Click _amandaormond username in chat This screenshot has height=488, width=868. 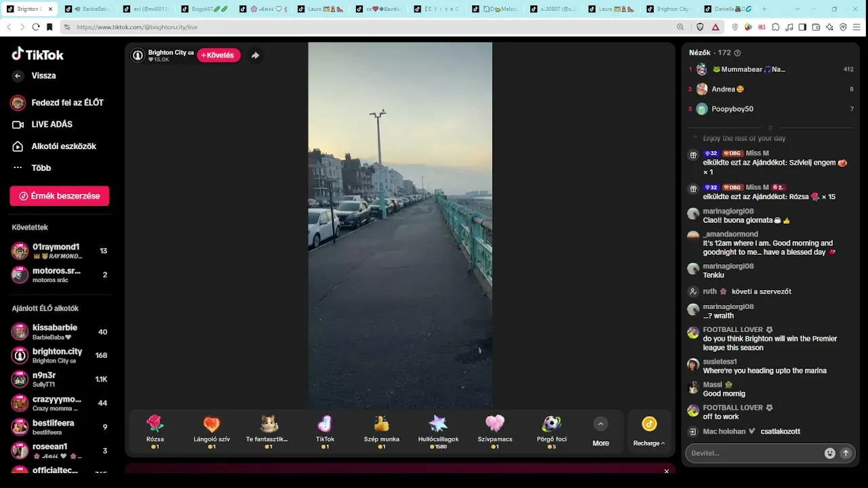pos(730,234)
